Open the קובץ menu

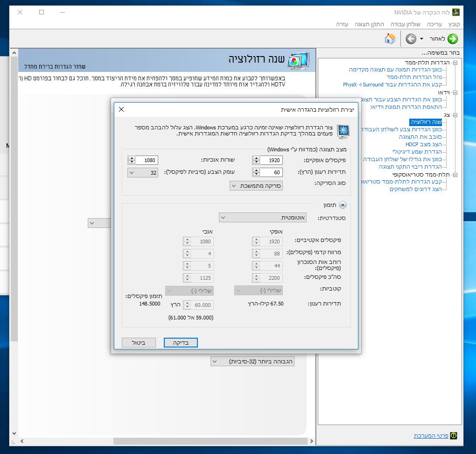[x=454, y=24]
